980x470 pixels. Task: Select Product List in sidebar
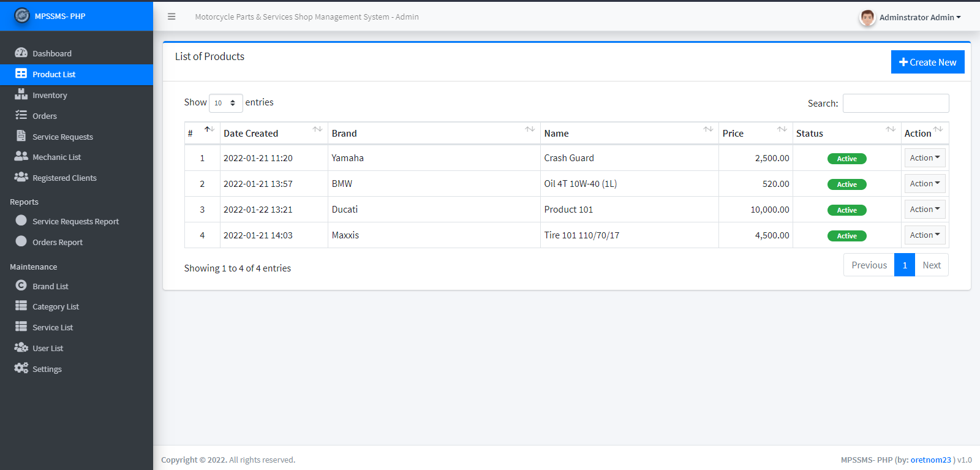pyautogui.click(x=77, y=74)
